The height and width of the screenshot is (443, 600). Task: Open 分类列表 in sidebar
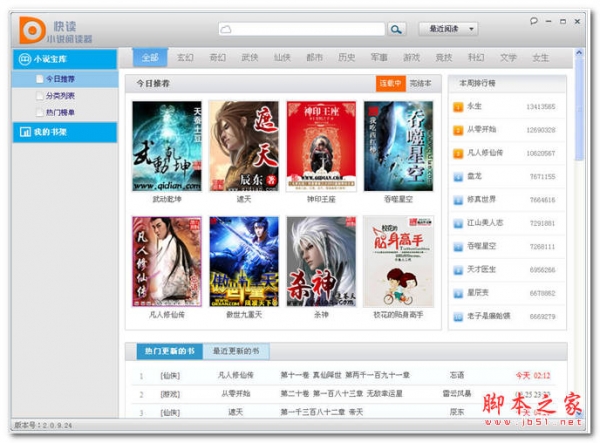click(x=60, y=96)
